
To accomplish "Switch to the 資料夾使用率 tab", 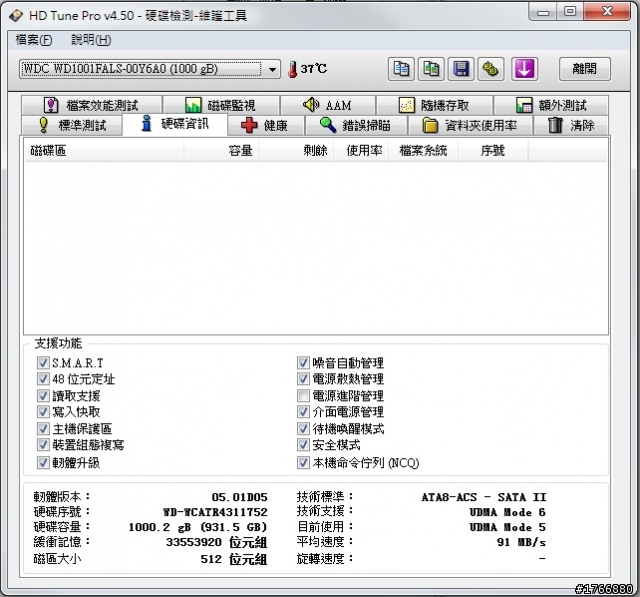I will 470,125.
